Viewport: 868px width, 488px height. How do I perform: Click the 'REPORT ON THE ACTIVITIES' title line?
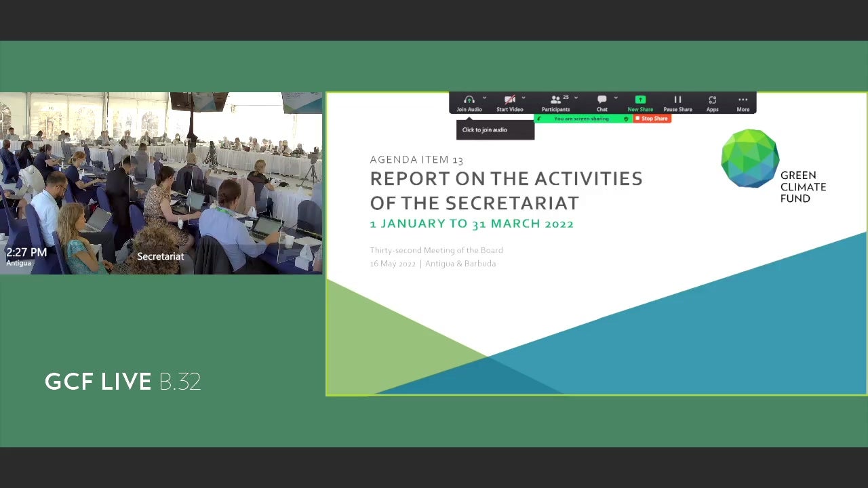click(x=506, y=179)
